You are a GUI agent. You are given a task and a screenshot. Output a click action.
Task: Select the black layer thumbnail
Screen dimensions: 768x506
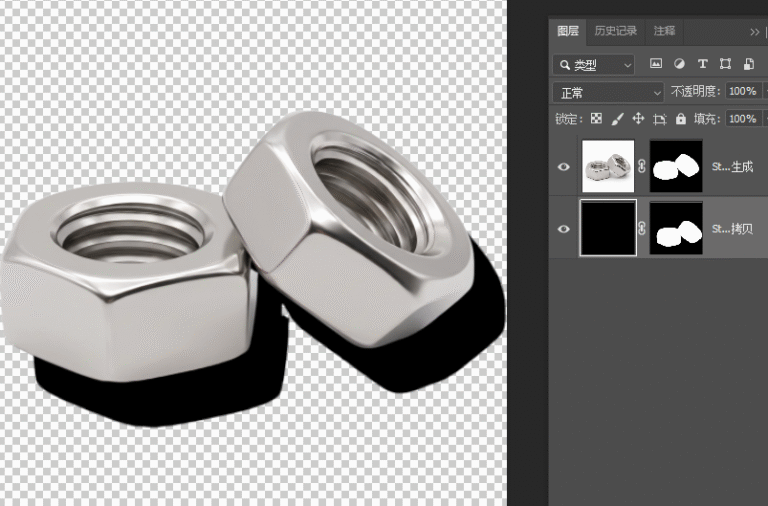[608, 228]
